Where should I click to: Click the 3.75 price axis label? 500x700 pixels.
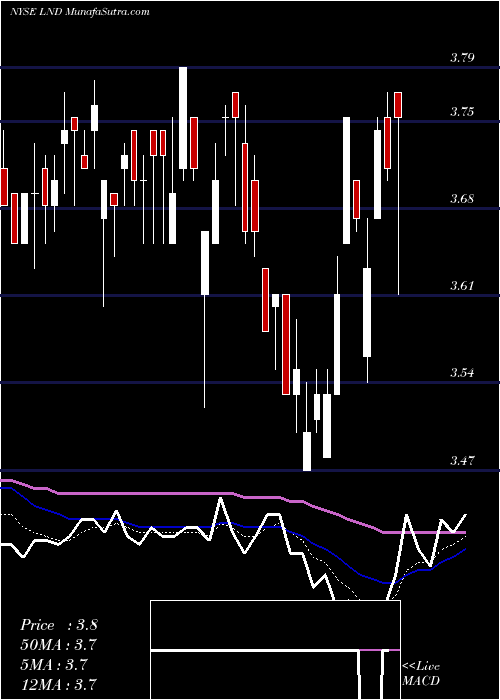coord(462,111)
